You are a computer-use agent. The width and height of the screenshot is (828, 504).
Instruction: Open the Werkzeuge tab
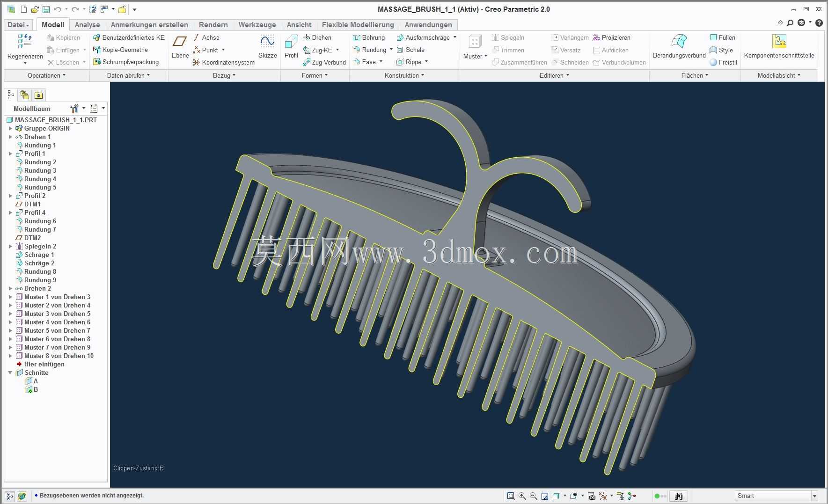257,25
